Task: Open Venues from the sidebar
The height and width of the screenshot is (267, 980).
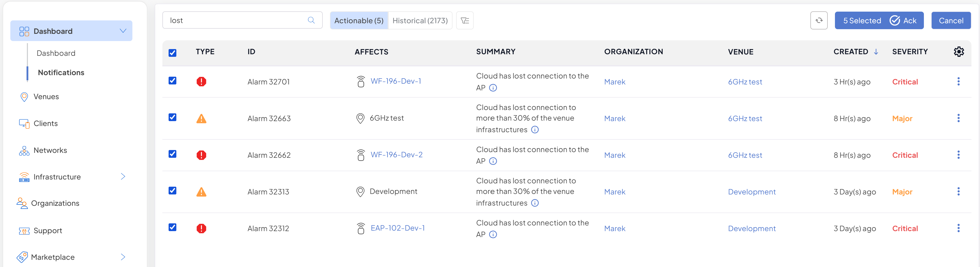Action: (x=46, y=97)
